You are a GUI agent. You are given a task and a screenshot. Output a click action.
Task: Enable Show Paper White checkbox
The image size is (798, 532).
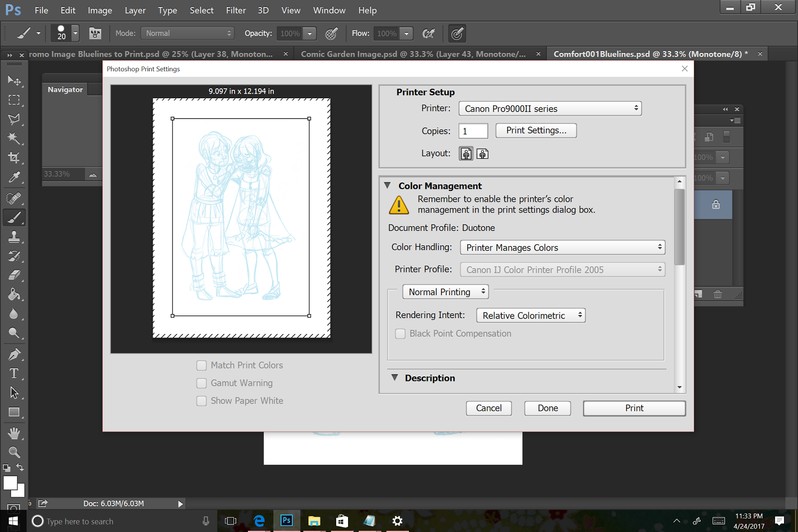pyautogui.click(x=201, y=401)
